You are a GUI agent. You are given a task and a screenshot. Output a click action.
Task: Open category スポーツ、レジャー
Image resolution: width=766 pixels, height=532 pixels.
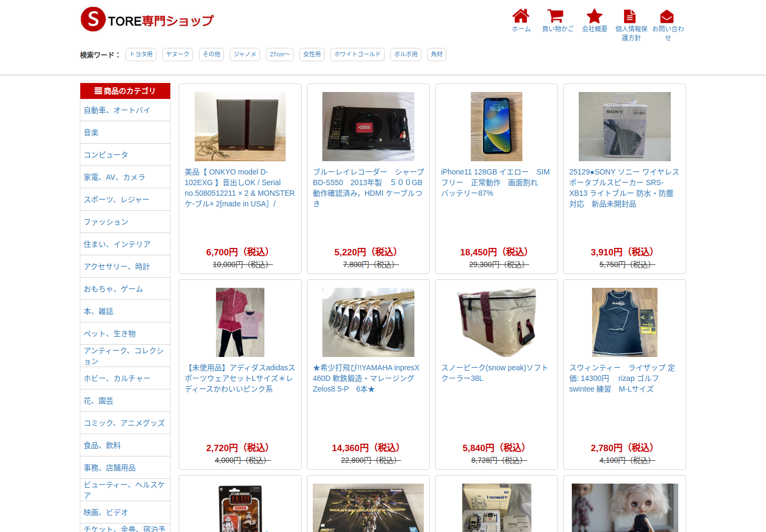point(125,199)
